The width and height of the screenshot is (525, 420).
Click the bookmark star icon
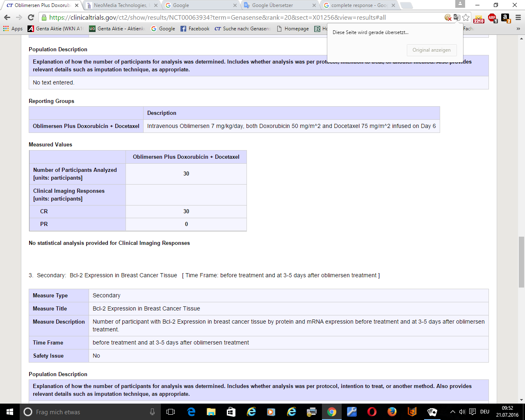[x=465, y=18]
